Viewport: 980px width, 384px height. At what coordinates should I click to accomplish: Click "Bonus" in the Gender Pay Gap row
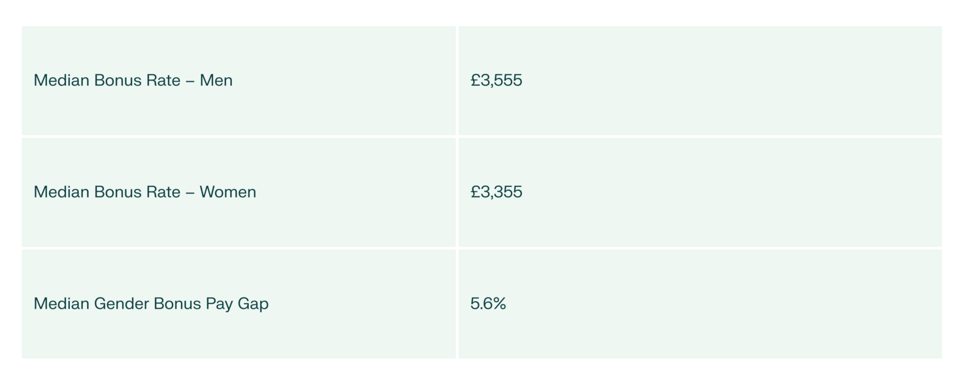pyautogui.click(x=177, y=304)
